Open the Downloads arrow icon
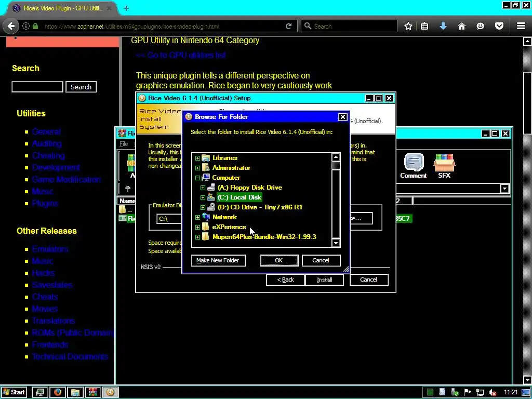Image resolution: width=532 pixels, height=399 pixels. click(443, 26)
